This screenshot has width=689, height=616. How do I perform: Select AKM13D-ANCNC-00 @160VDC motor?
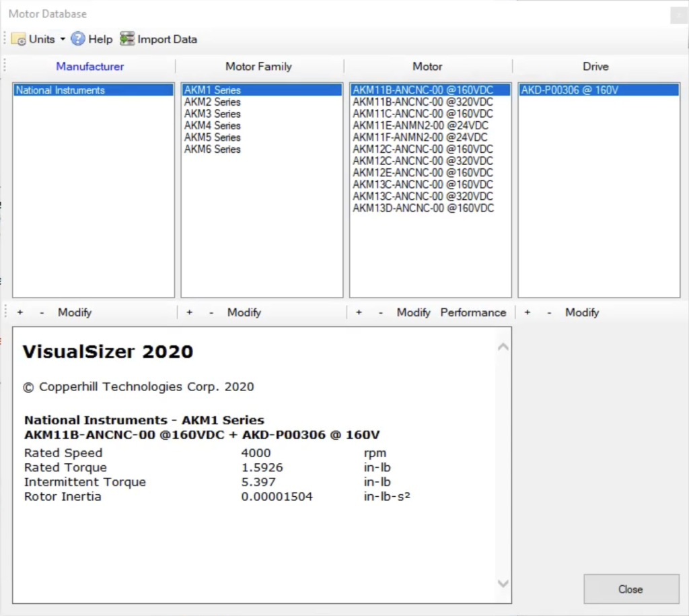point(423,208)
